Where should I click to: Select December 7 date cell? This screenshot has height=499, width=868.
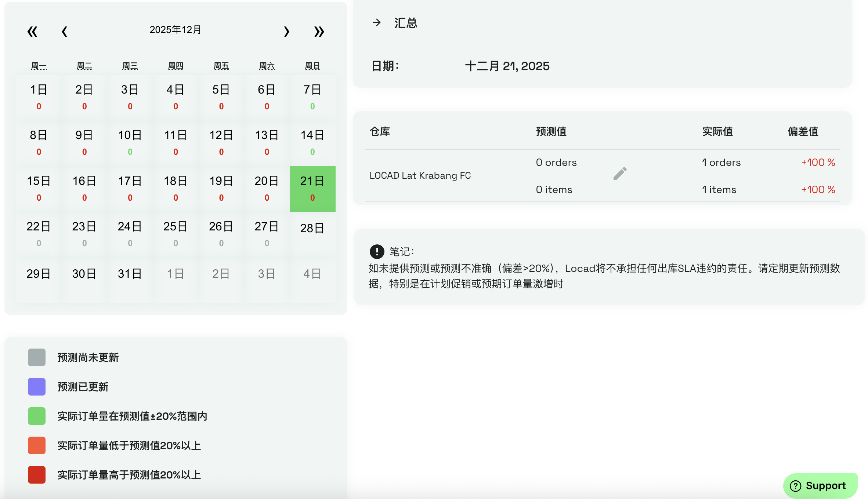pyautogui.click(x=312, y=97)
